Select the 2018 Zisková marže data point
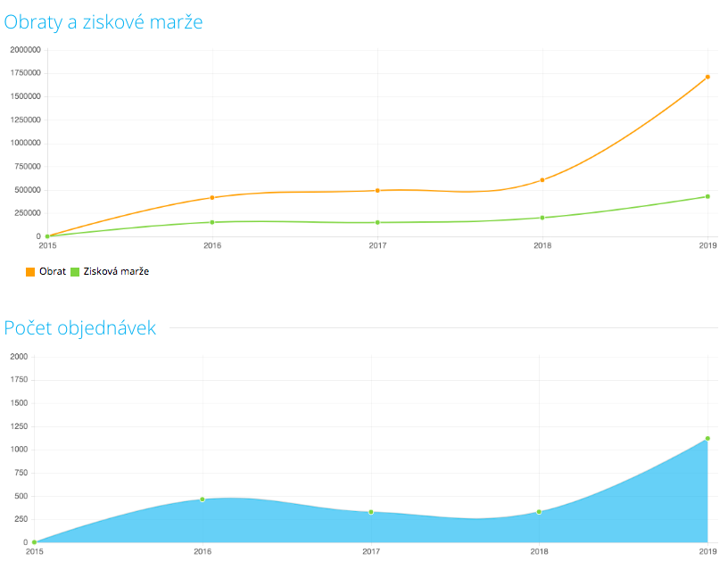The width and height of the screenshot is (728, 570). coord(542,218)
